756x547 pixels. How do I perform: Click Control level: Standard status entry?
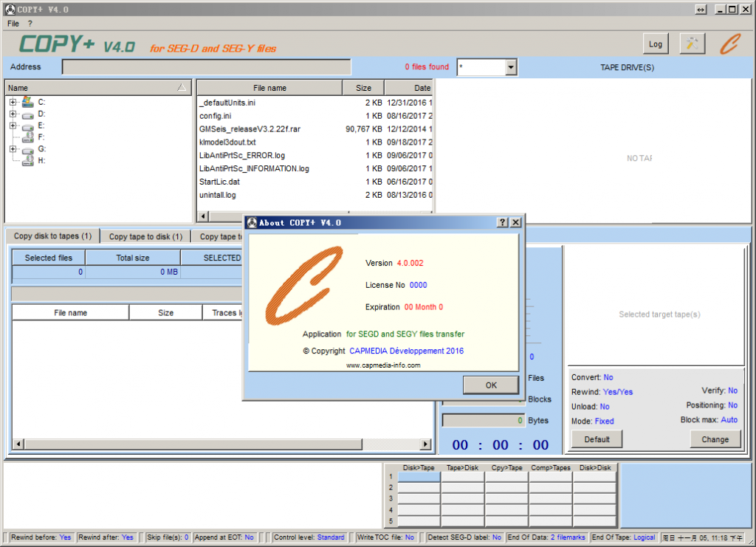(x=309, y=537)
